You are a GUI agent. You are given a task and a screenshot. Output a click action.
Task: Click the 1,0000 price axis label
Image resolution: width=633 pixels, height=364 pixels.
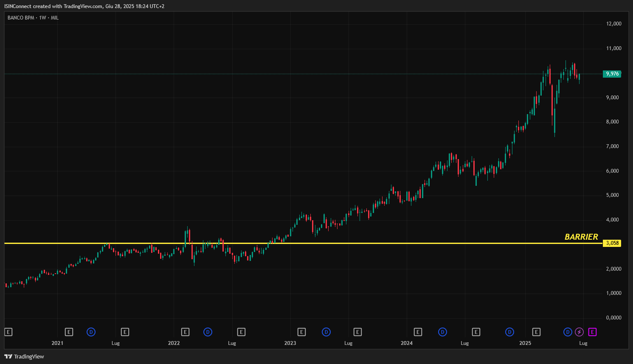(614, 293)
